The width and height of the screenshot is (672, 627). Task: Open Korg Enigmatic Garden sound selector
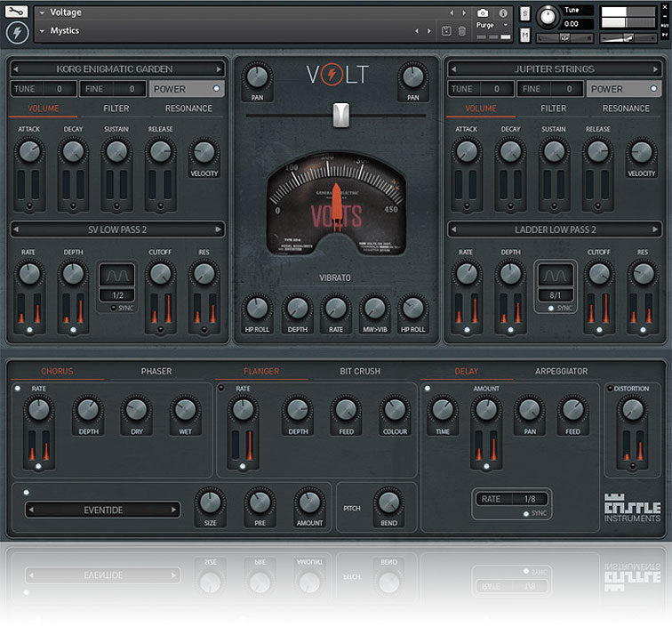pos(117,69)
